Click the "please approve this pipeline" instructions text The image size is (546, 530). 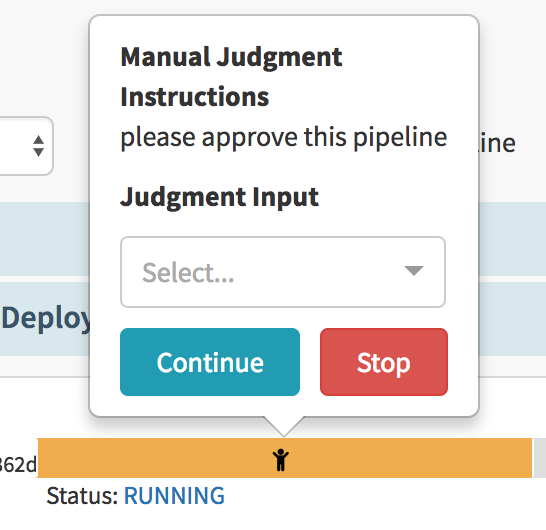(x=283, y=138)
